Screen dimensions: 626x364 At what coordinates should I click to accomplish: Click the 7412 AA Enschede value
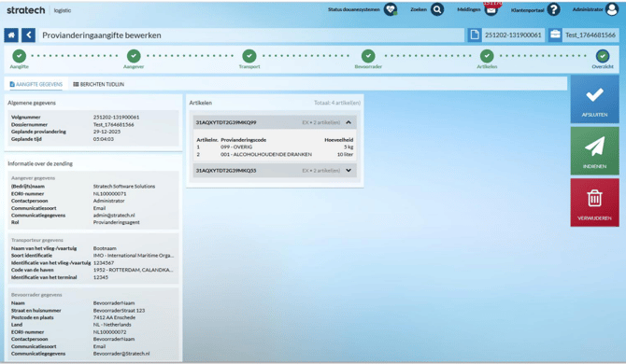coord(114,317)
